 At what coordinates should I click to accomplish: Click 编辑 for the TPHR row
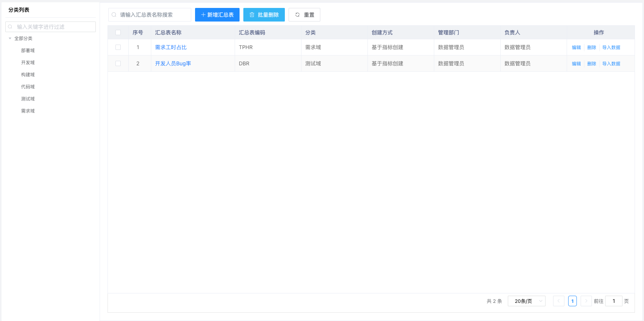(x=576, y=48)
